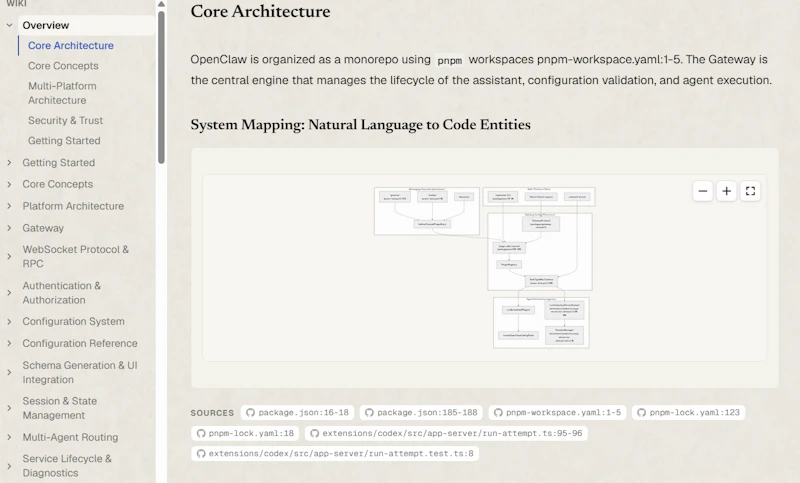Click GitHub icon on run-attempt.ts:95-96 source
The width and height of the screenshot is (800, 483).
314,434
